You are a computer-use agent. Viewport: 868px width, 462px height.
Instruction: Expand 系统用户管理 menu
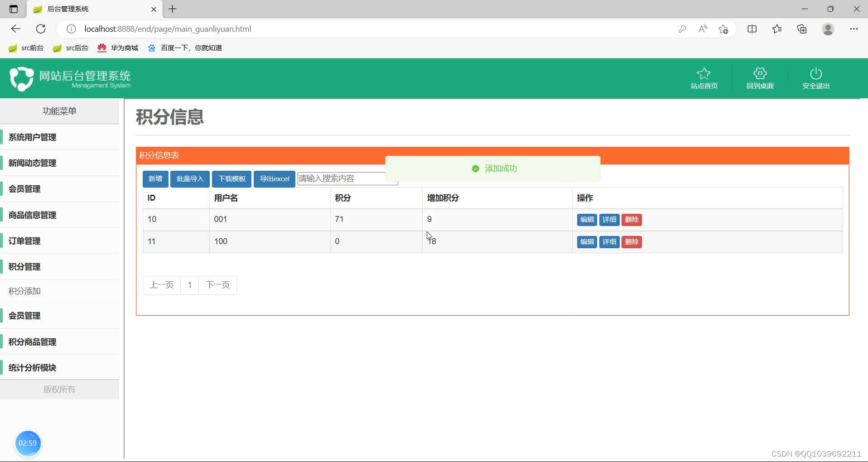coord(60,137)
